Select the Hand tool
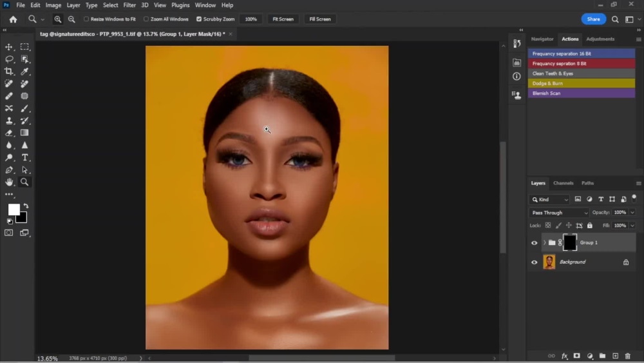 [8, 182]
